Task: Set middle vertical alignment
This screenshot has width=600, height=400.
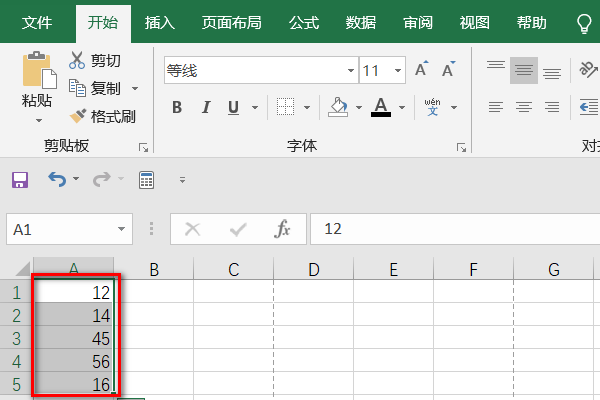Action: point(524,70)
